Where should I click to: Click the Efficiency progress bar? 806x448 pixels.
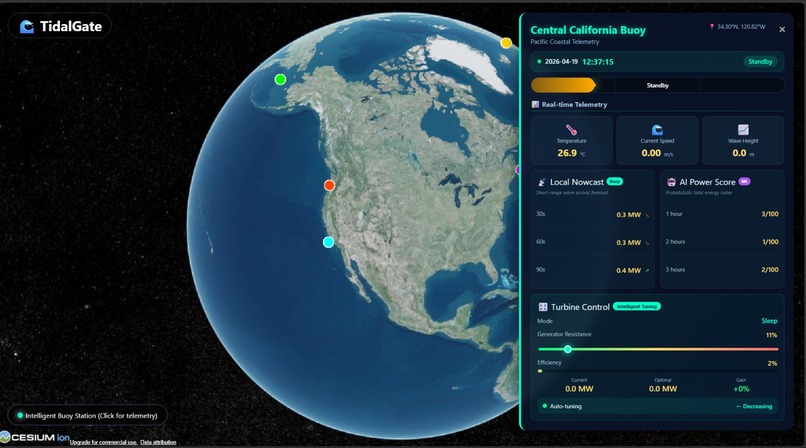pyautogui.click(x=658, y=370)
